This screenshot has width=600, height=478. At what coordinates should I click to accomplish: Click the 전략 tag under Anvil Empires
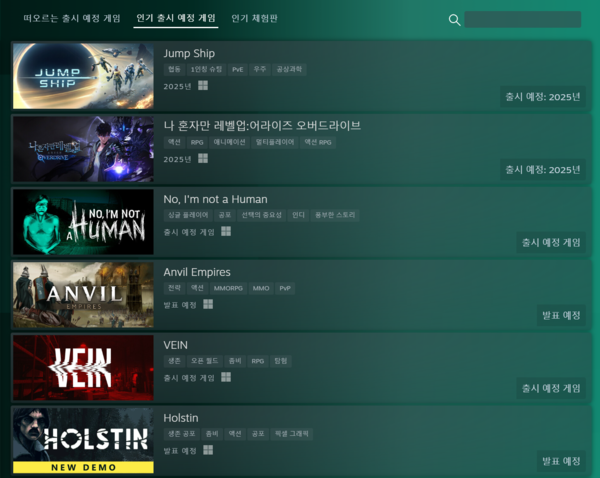(174, 288)
